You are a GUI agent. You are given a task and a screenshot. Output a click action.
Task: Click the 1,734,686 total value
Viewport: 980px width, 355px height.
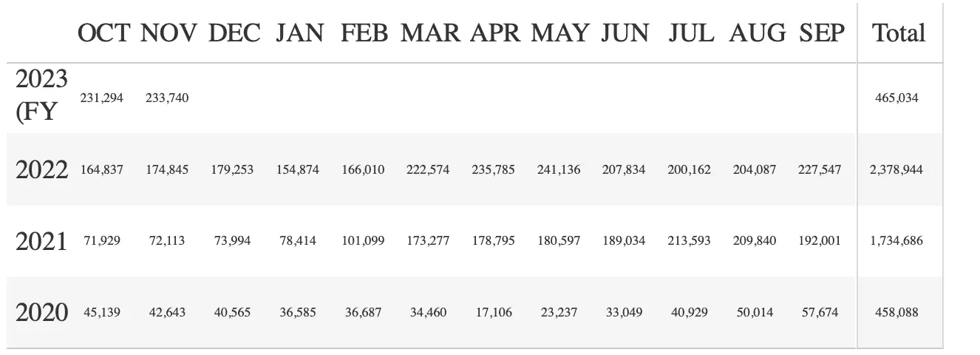[897, 241]
